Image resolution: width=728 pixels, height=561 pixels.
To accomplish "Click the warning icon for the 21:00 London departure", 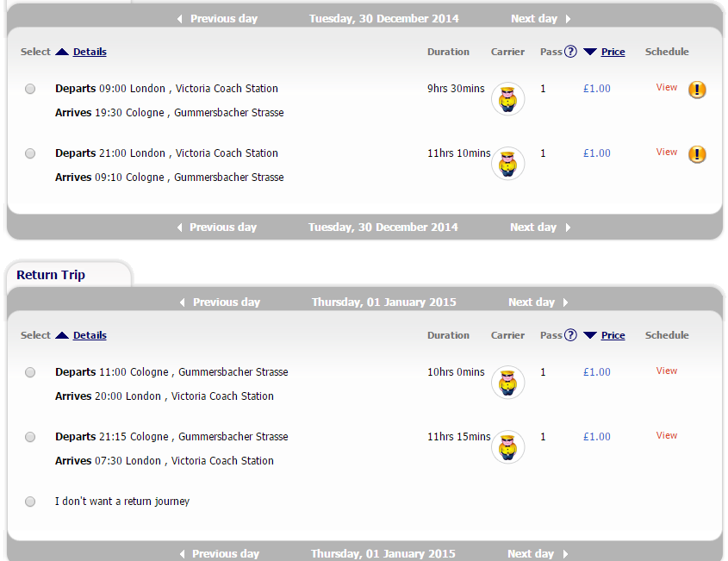I will pos(697,153).
